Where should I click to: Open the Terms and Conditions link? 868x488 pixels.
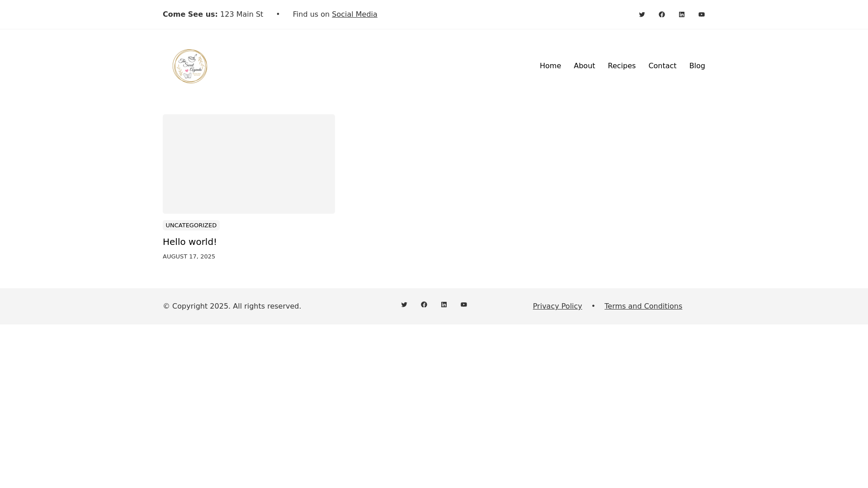pos(643,306)
